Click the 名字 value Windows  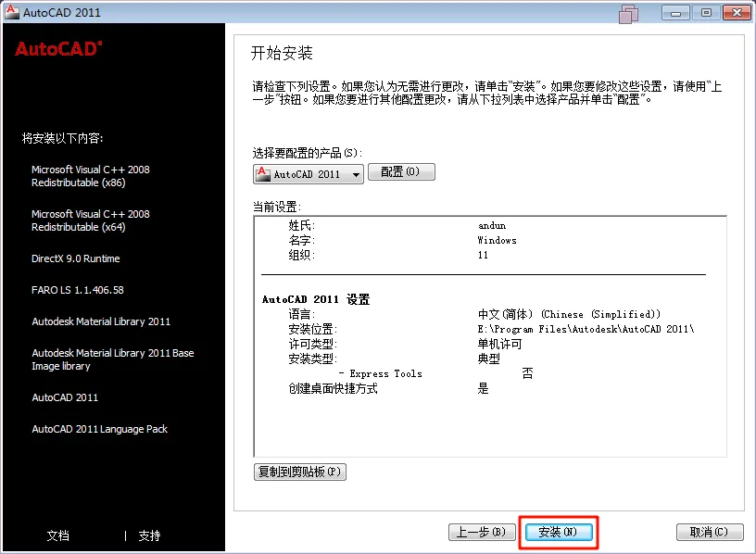497,240
